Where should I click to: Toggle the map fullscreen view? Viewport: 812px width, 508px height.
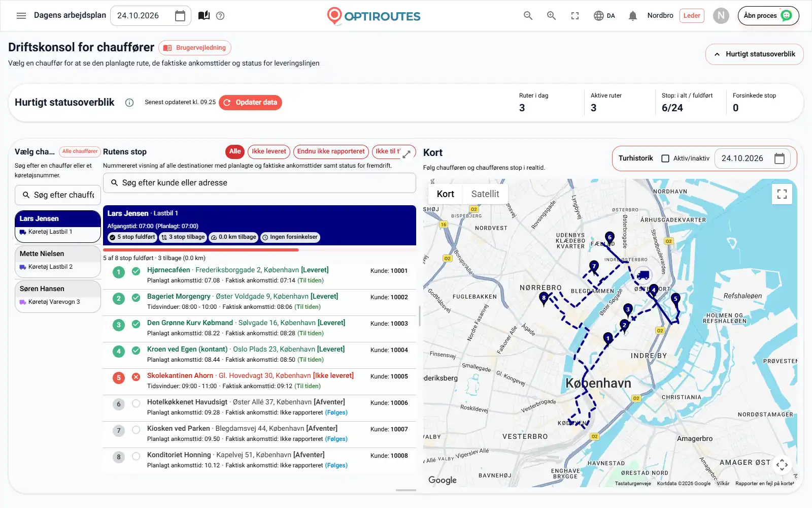pyautogui.click(x=782, y=194)
